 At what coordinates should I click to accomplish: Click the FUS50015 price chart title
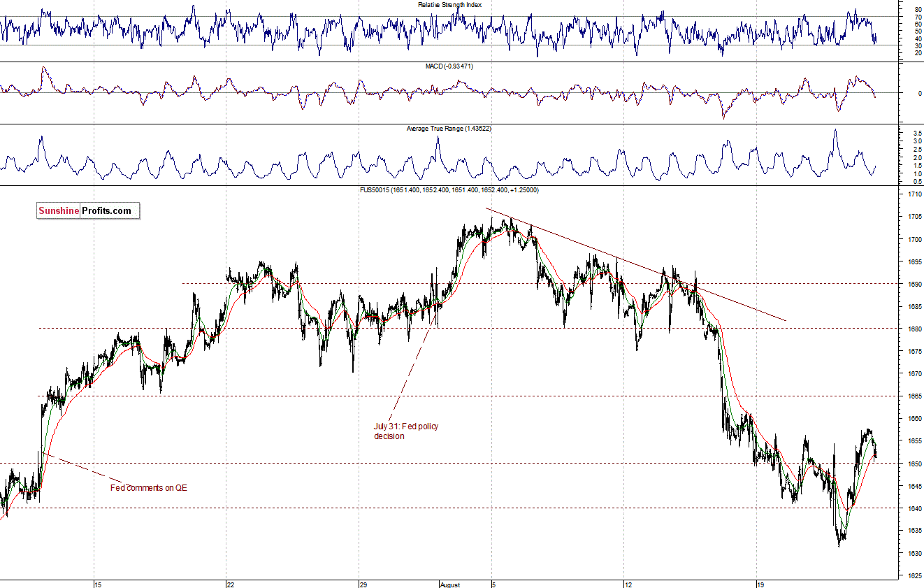[x=449, y=189]
